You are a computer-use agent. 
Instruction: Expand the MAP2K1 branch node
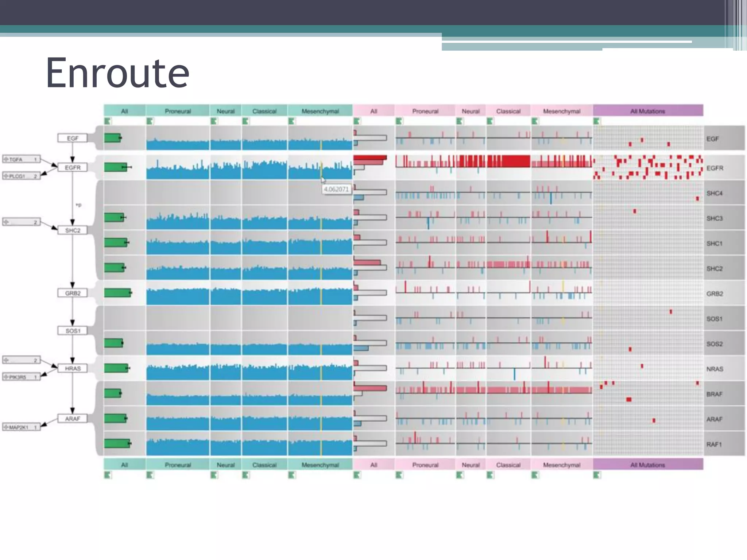pos(6,427)
